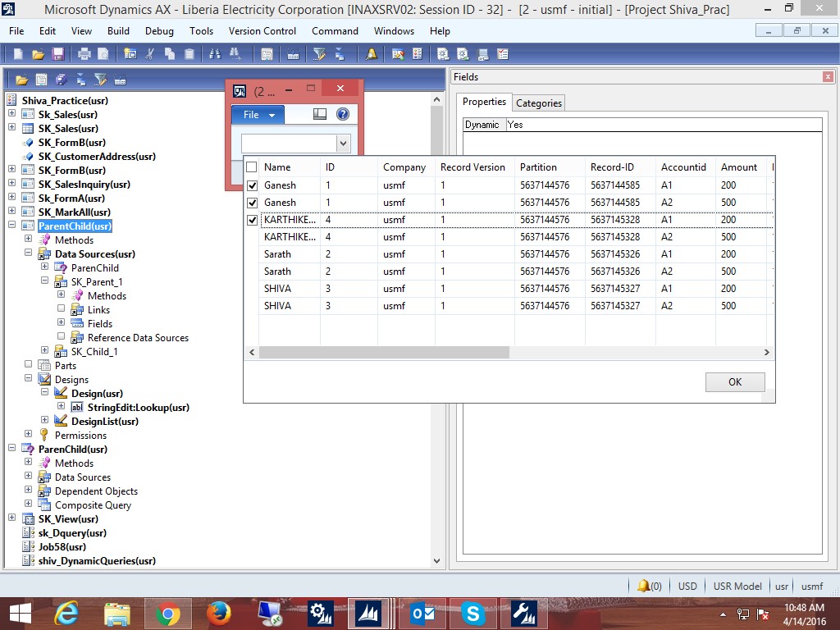840x630 pixels.
Task: Switch to the Categories tab
Action: click(x=538, y=103)
